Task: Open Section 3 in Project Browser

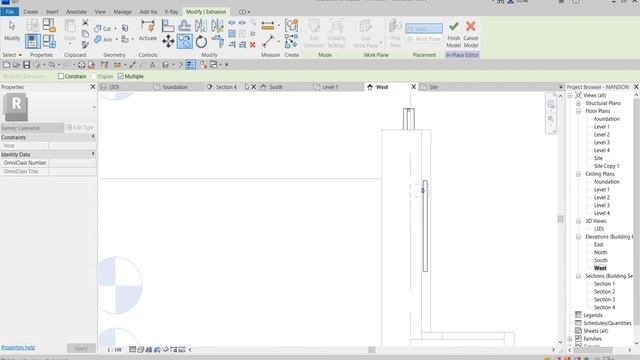Action: (x=604, y=300)
